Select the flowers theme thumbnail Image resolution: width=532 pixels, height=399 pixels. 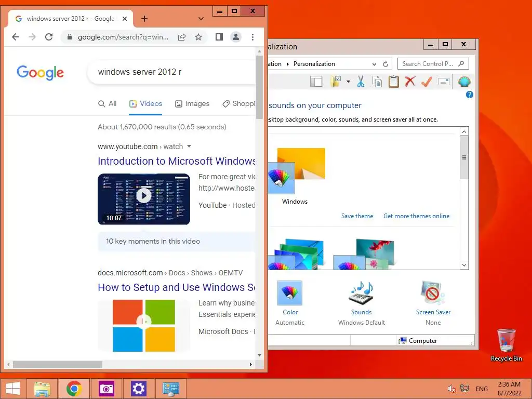pyautogui.click(x=364, y=254)
